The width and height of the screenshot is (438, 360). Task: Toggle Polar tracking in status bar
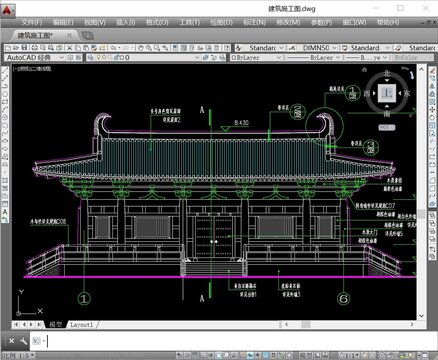click(x=211, y=355)
